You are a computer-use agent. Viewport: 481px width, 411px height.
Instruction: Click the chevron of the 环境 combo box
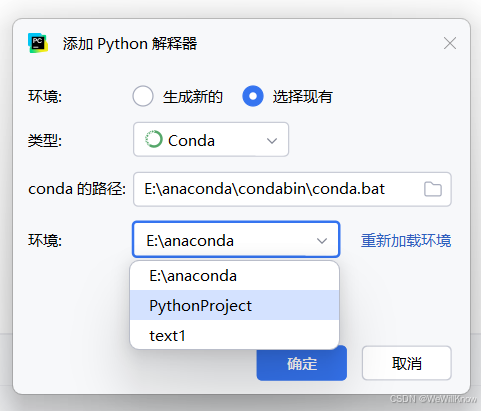(x=322, y=241)
